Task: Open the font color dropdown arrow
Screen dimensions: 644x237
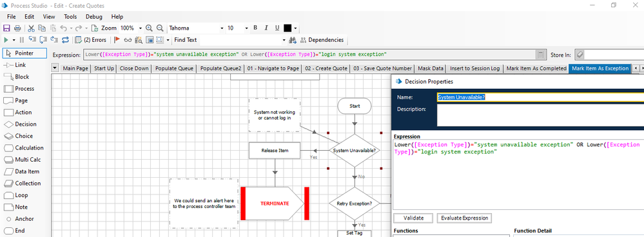Action: click(295, 28)
